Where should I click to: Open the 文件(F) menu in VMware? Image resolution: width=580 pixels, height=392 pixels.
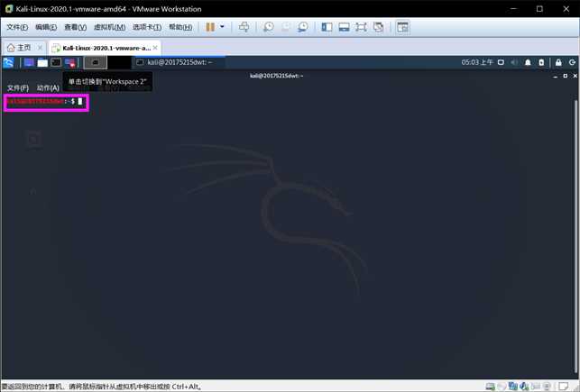coord(17,27)
